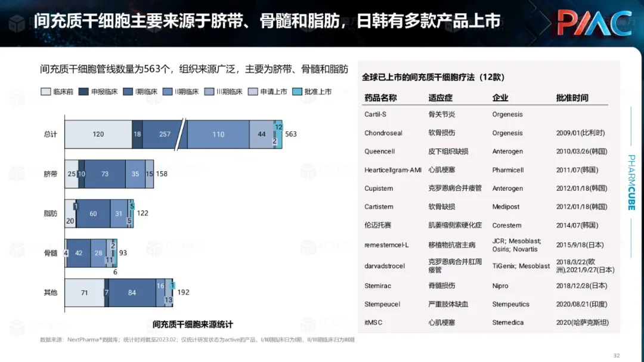Screen dimensions: 644x362
Task: Click the vertical PHARMCUBE branding text
Action: (631, 182)
